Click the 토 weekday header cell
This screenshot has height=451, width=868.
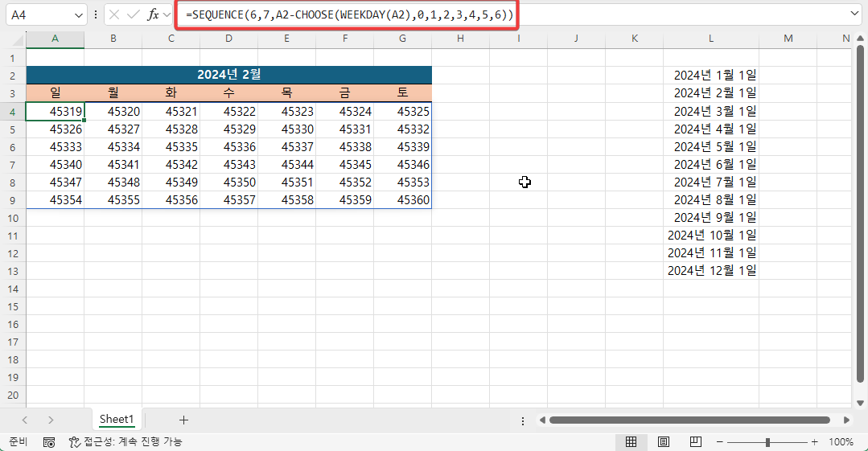(x=402, y=93)
